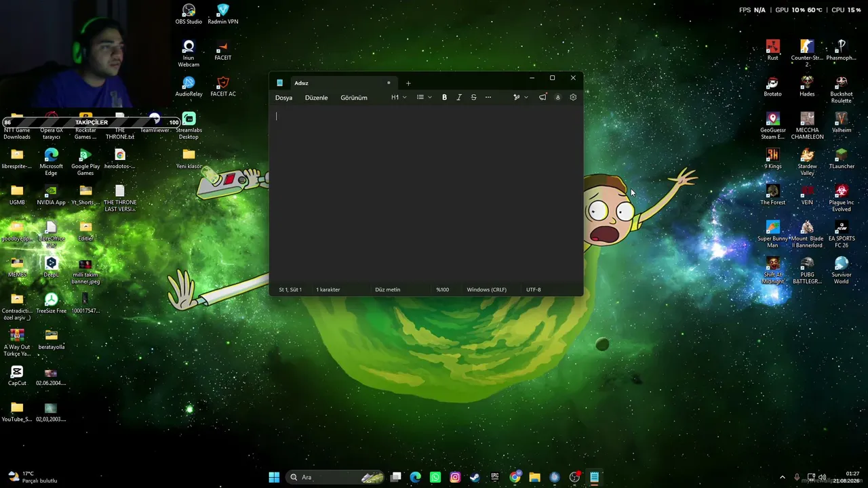Select the Streamlabs Desktop icon
868x488 pixels.
point(189,126)
